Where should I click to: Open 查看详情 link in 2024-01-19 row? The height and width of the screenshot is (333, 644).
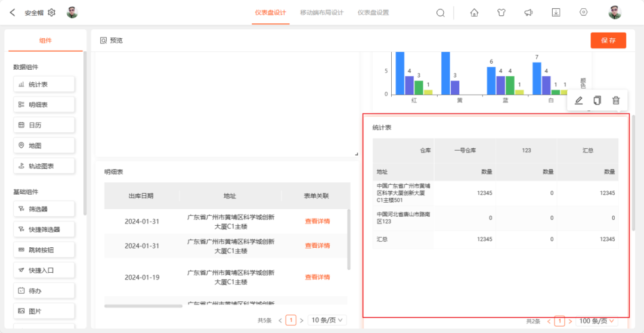(317, 277)
